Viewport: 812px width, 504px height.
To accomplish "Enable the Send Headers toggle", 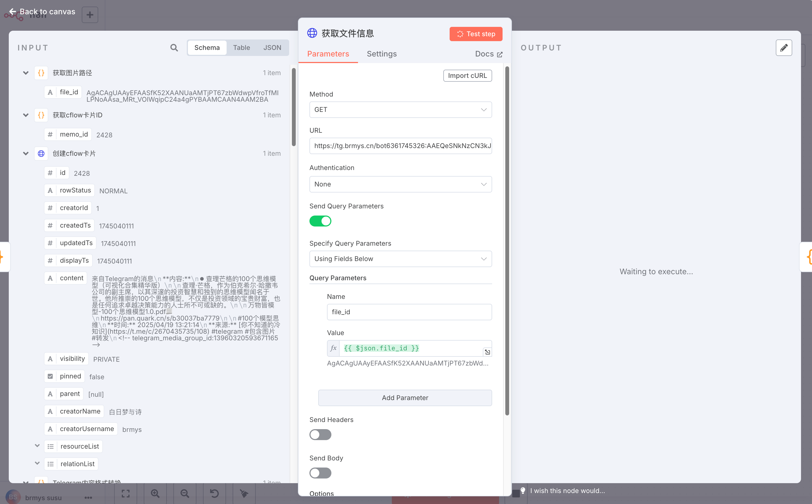I will pyautogui.click(x=320, y=435).
